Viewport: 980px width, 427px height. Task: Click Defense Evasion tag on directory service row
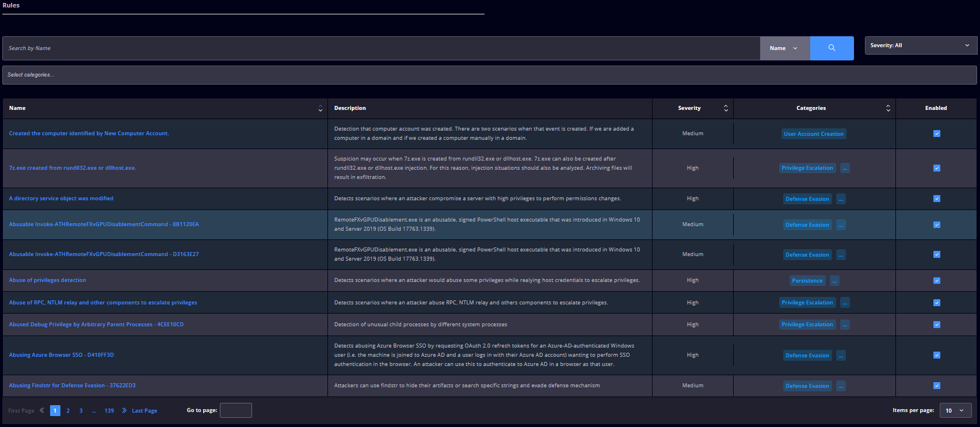click(807, 199)
